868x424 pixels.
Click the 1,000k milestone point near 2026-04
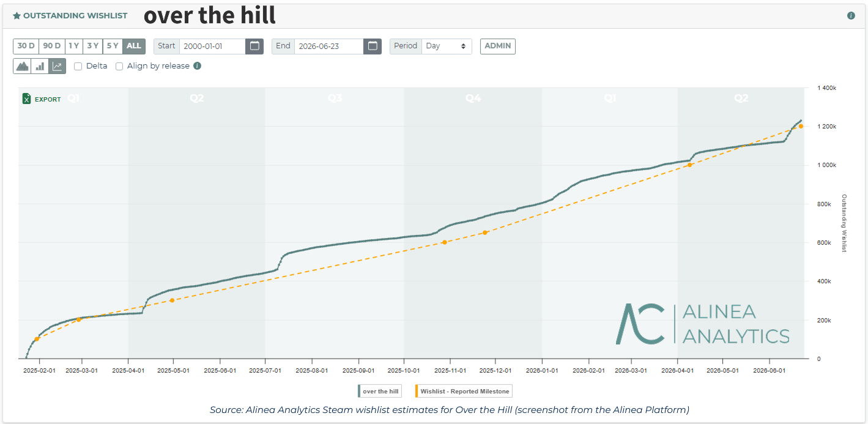point(689,165)
